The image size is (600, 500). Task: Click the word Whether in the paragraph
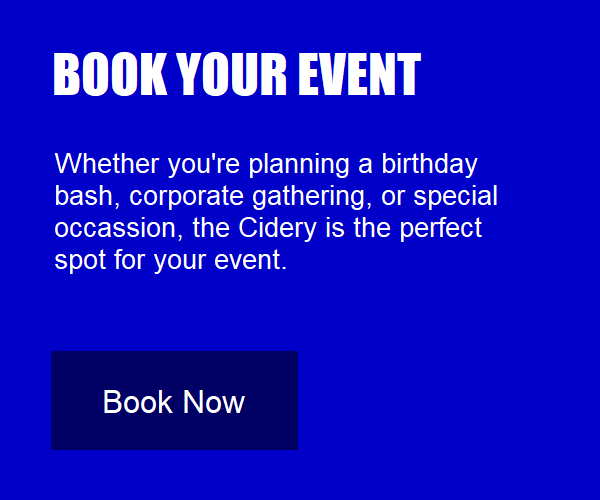pyautogui.click(x=107, y=163)
